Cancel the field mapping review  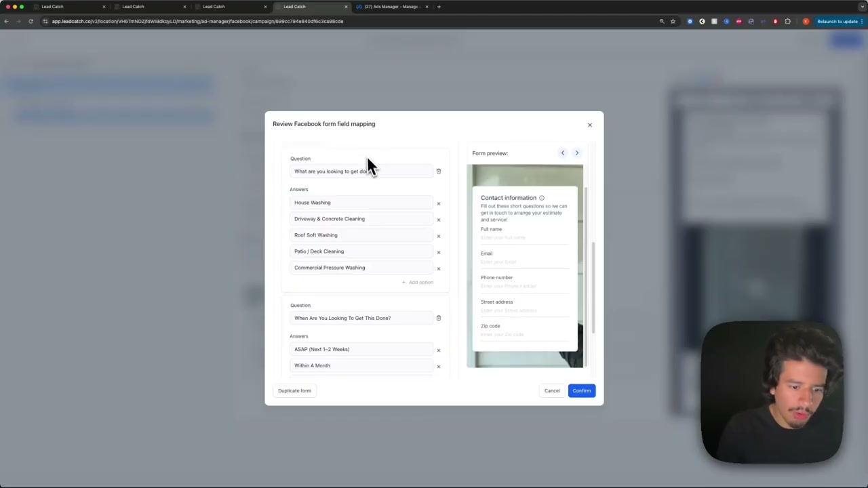point(552,390)
